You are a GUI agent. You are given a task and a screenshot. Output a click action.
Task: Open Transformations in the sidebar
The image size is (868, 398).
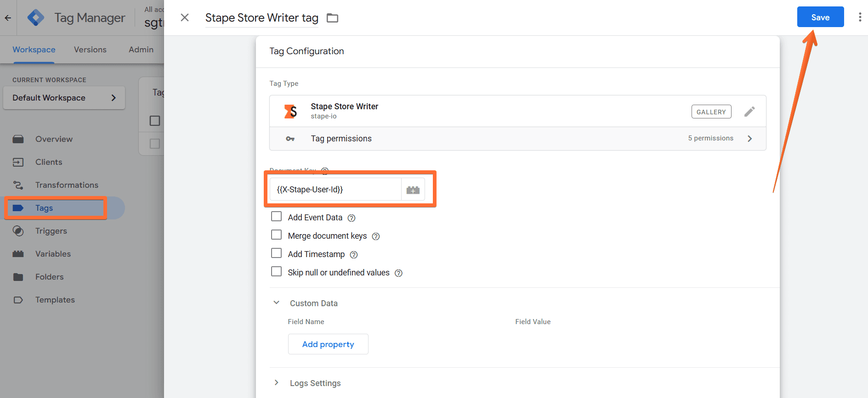tap(67, 185)
